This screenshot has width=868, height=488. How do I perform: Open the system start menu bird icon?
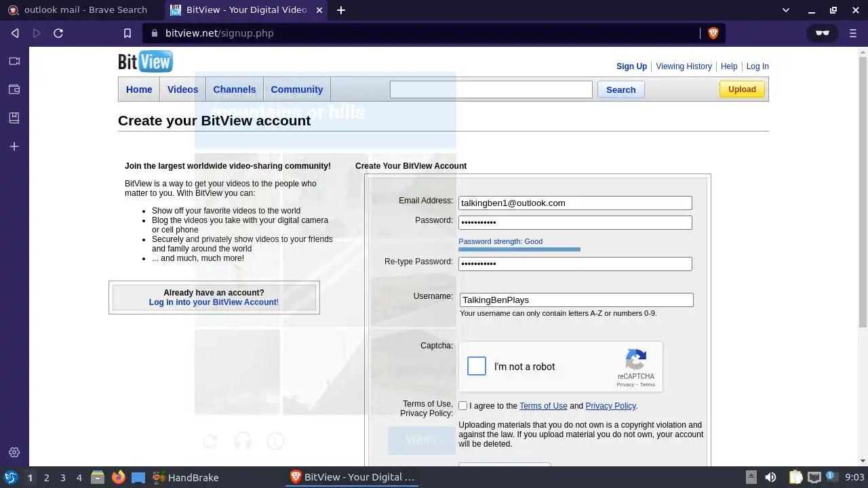(x=10, y=477)
